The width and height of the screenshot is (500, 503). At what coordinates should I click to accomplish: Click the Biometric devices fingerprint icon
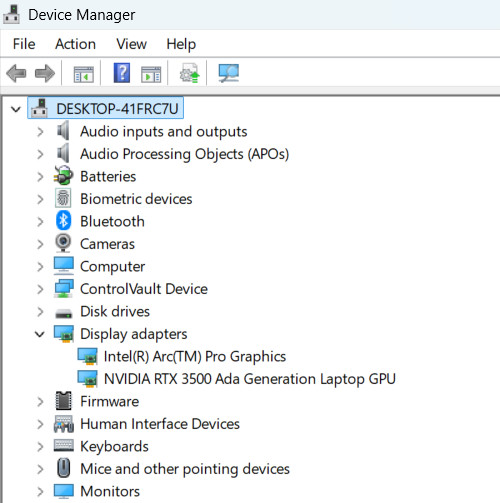[x=63, y=198]
